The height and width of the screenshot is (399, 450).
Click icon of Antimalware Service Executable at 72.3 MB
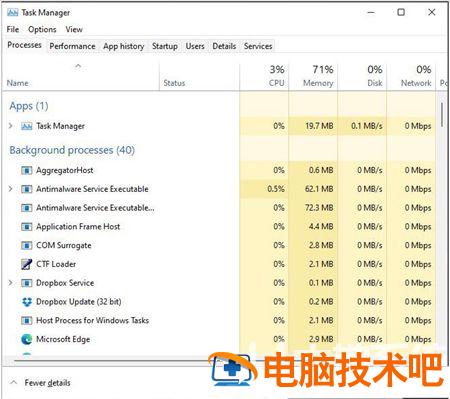(26, 208)
